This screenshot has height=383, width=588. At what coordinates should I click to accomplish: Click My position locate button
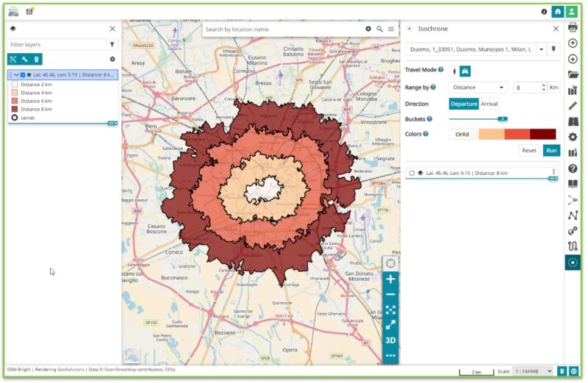coord(390,264)
